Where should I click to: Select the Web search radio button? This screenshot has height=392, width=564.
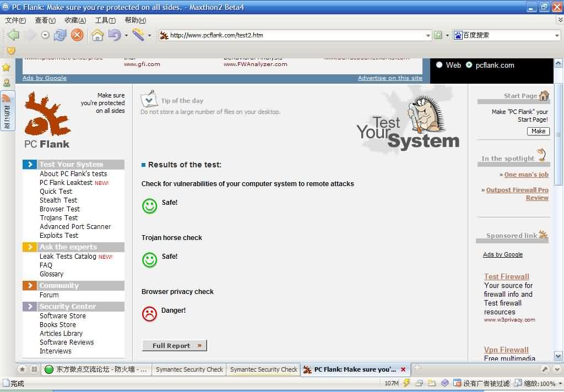pos(439,65)
